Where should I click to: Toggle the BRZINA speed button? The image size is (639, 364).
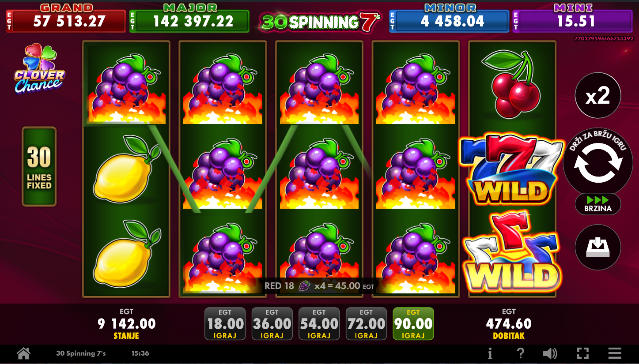[x=597, y=204]
